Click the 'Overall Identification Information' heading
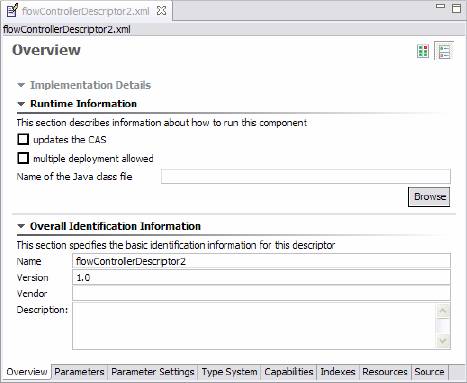The image size is (467, 383). tap(115, 226)
